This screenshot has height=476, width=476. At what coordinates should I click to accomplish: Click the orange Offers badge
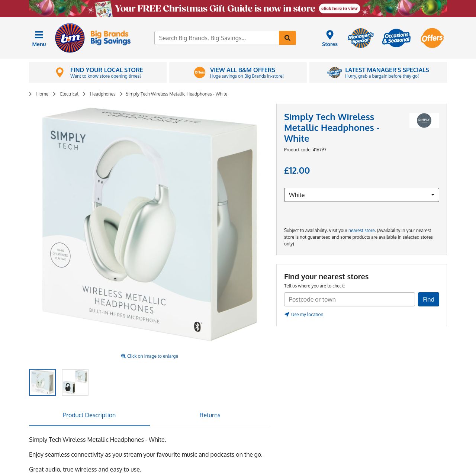[432, 38]
